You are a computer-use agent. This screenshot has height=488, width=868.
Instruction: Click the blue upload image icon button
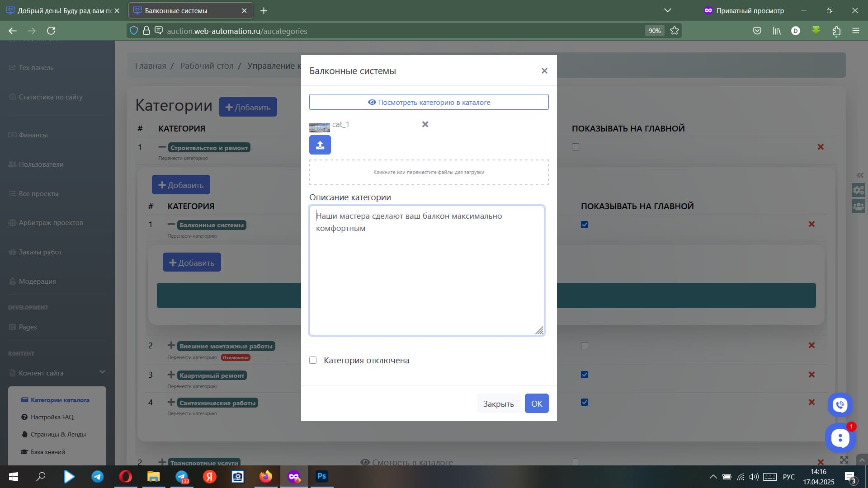tap(320, 145)
